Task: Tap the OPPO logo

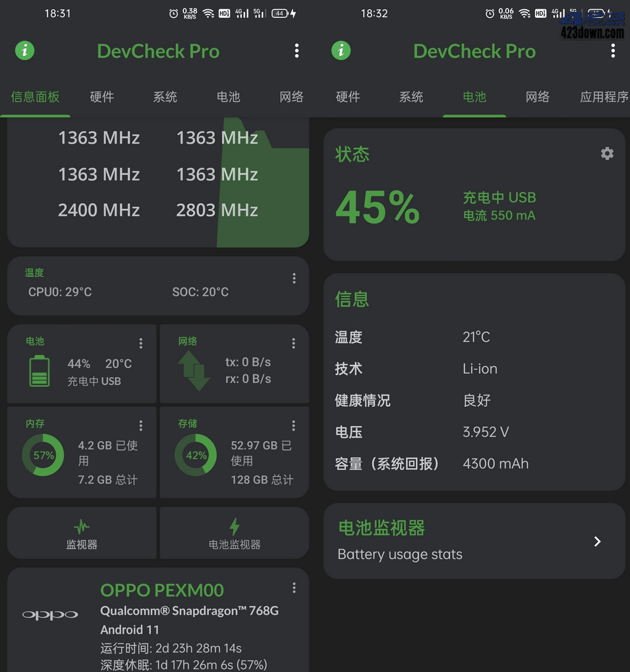Action: (50, 615)
